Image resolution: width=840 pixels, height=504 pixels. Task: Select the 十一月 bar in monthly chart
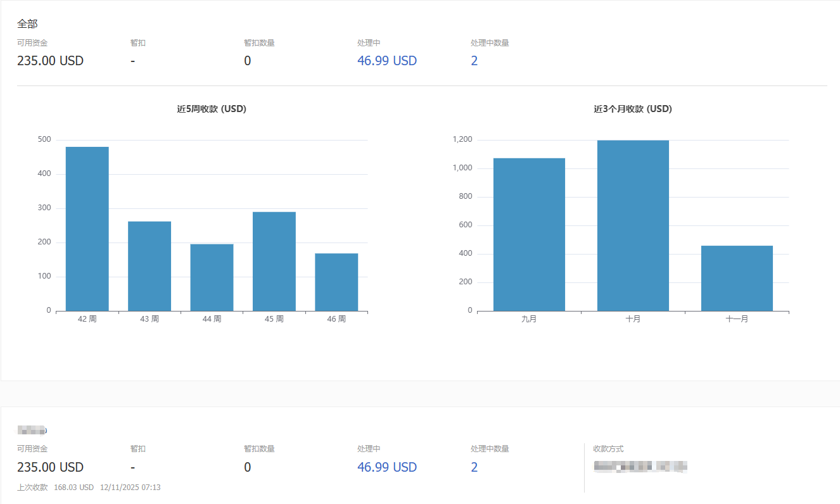pyautogui.click(x=737, y=278)
